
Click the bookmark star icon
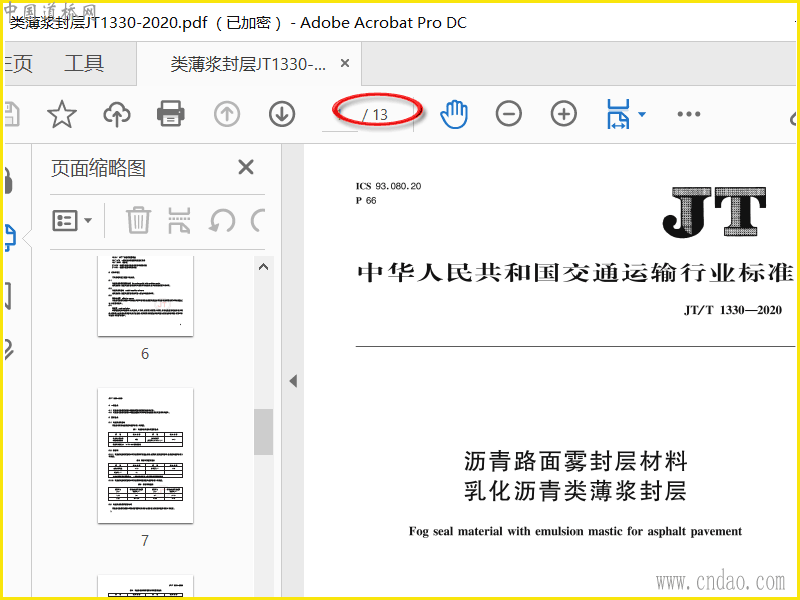coord(62,114)
